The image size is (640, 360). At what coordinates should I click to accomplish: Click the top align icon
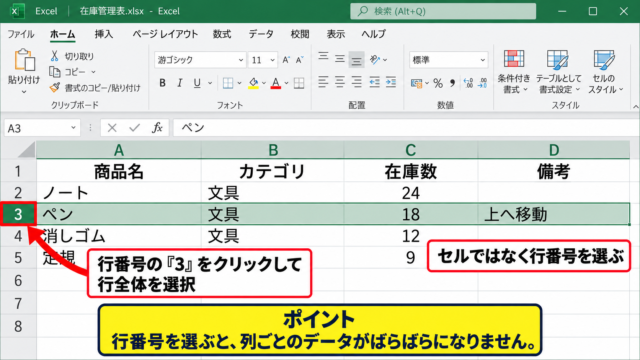[323, 56]
